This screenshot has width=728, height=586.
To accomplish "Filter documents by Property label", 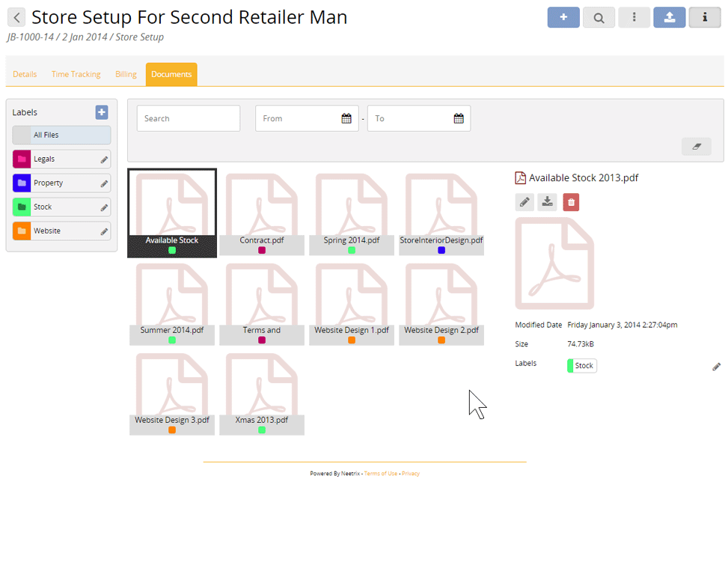I will pos(62,183).
